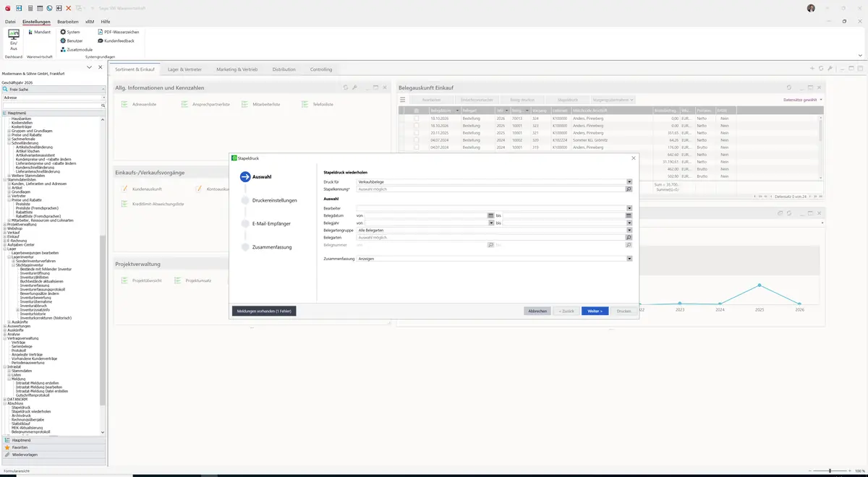Screen dimensions: 868x477
Task: Select Archivdruck in the navigation tree
Action: 22,416
